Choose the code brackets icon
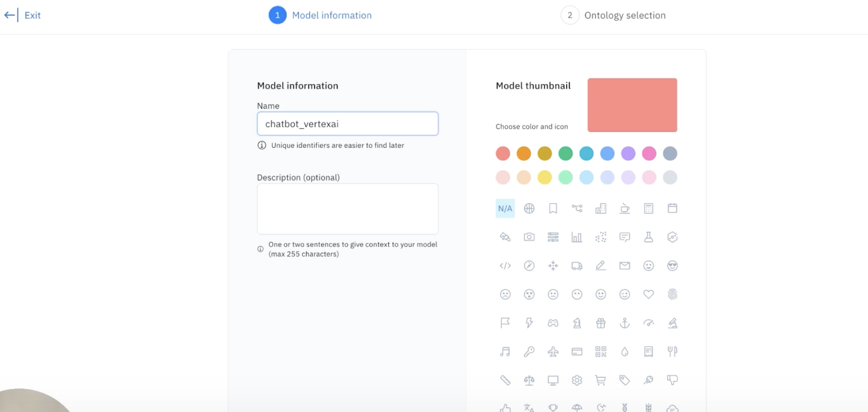The image size is (868, 412). [x=505, y=265]
